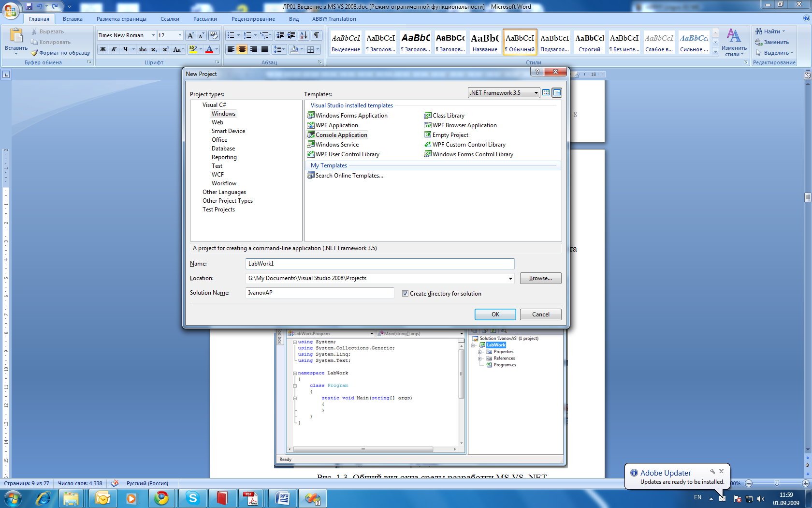Click the Shrink Font icon
The height and width of the screenshot is (508, 812).
pyautogui.click(x=202, y=35)
